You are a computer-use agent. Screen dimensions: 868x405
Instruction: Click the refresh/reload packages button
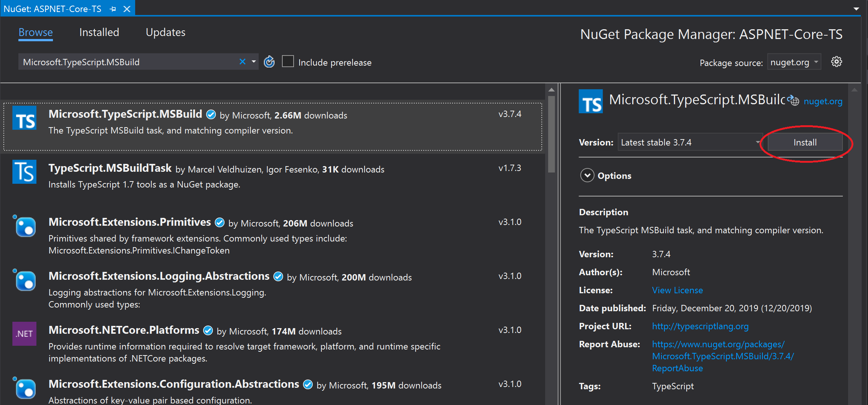point(270,62)
